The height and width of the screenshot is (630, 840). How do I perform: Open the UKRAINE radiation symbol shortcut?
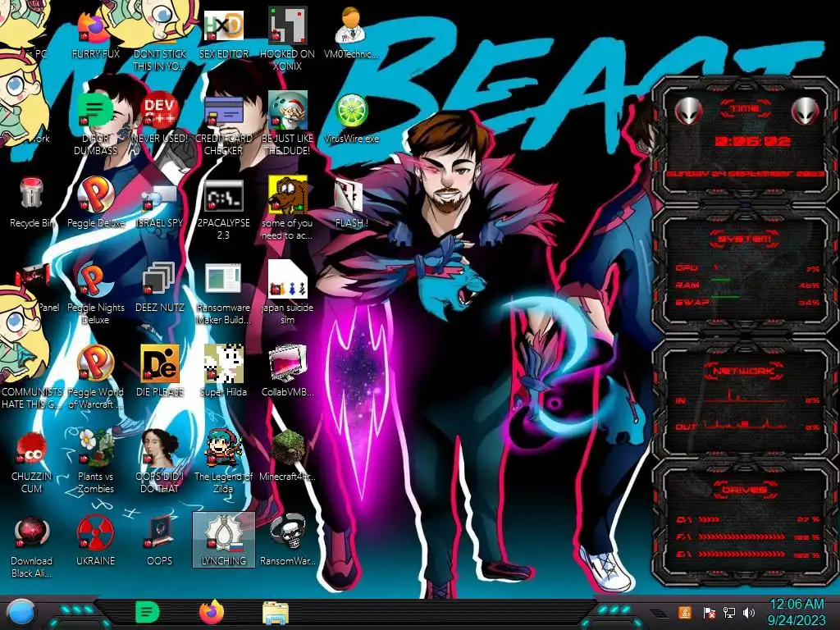click(95, 541)
